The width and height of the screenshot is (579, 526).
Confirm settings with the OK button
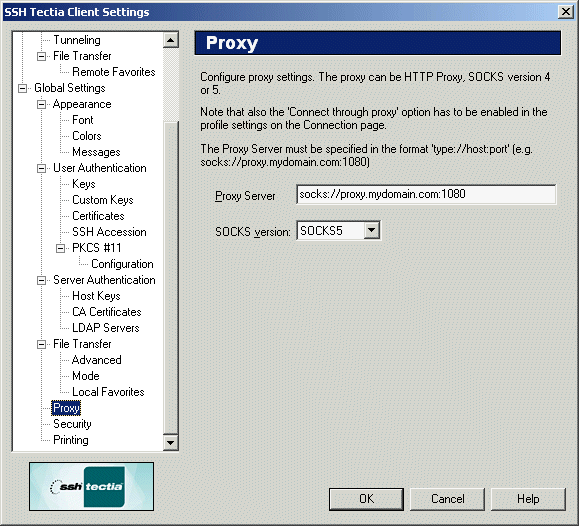tap(366, 499)
